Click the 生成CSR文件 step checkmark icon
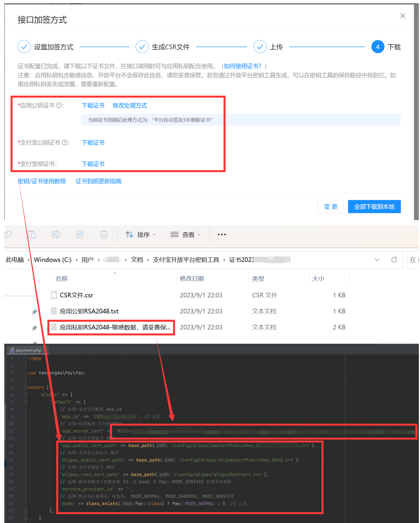Image resolution: width=420 pixels, height=523 pixels. click(142, 47)
